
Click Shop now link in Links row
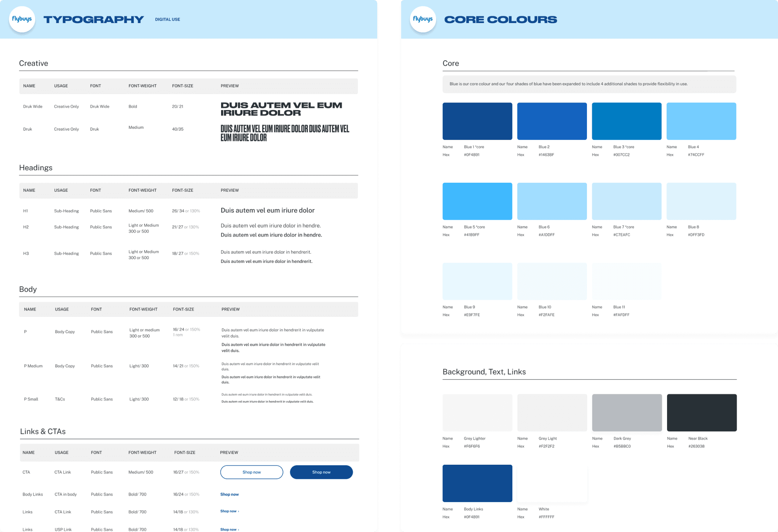pyautogui.click(x=229, y=511)
